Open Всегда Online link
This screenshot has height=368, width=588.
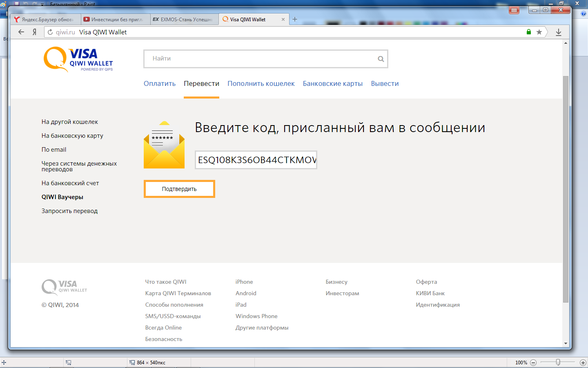point(163,328)
